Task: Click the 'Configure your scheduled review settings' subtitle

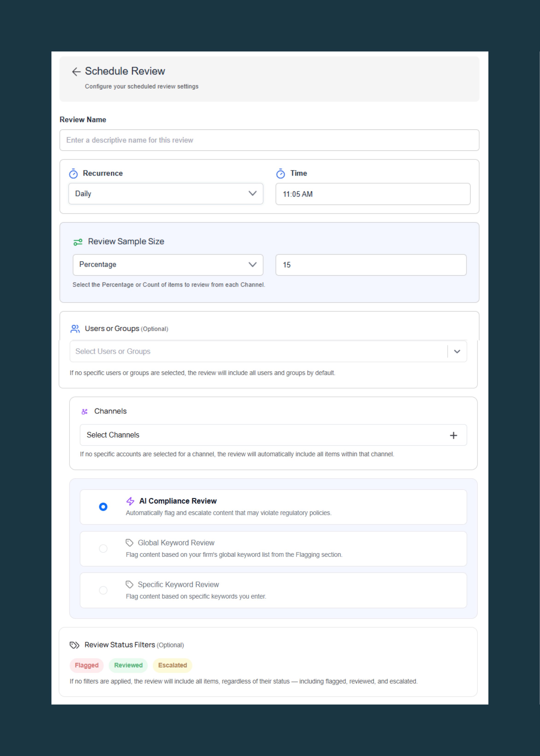Action: click(141, 86)
